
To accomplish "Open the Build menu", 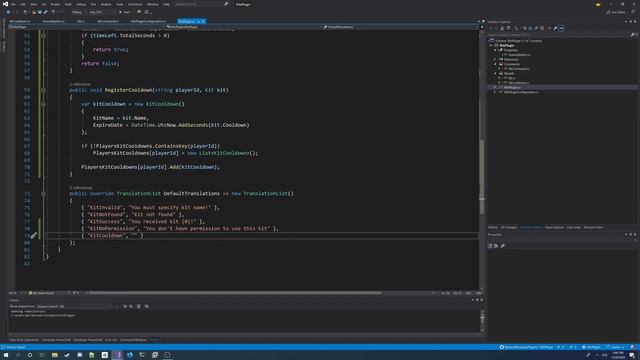I will point(67,4).
